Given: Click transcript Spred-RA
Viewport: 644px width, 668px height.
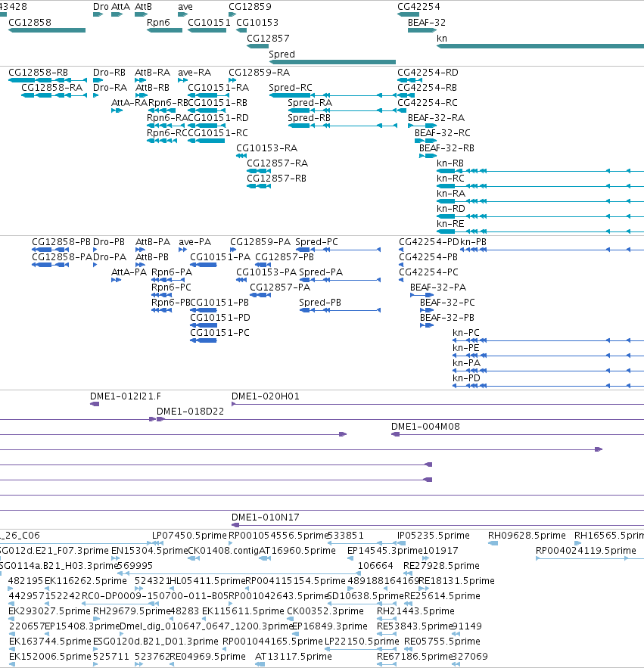Looking at the screenshot, I should click(342, 110).
